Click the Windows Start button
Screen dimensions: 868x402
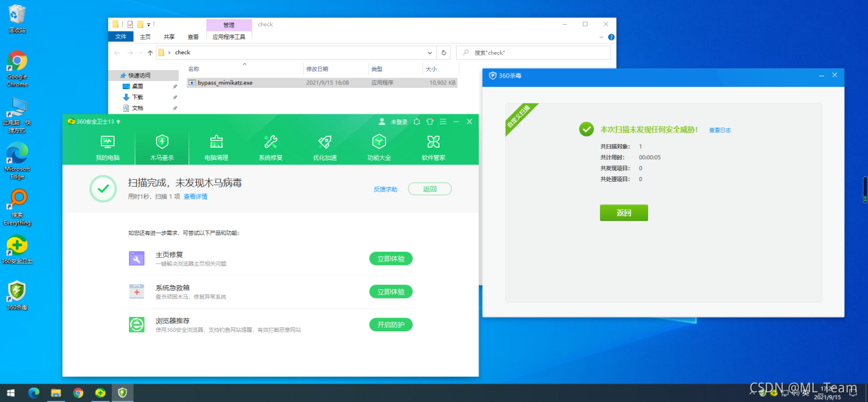[x=12, y=392]
